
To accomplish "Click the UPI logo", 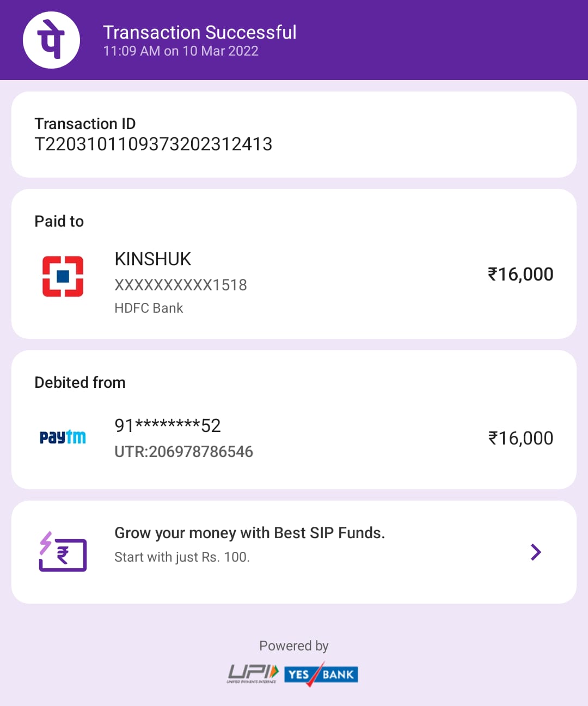I will point(253,674).
